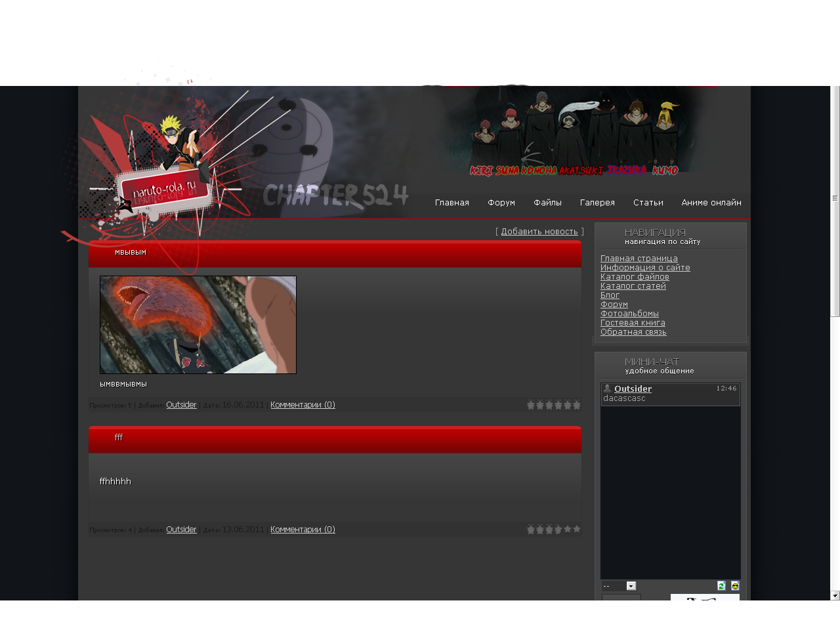Click the Добавить новость link

click(x=539, y=232)
